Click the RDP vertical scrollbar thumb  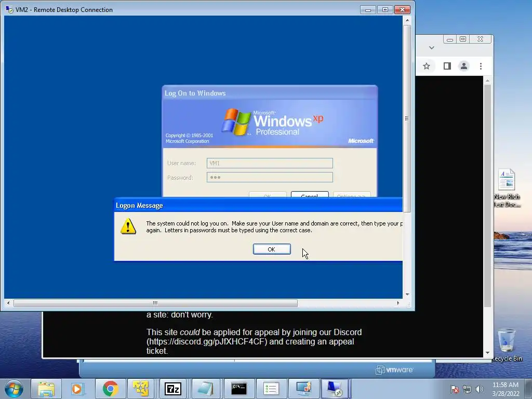tap(407, 118)
